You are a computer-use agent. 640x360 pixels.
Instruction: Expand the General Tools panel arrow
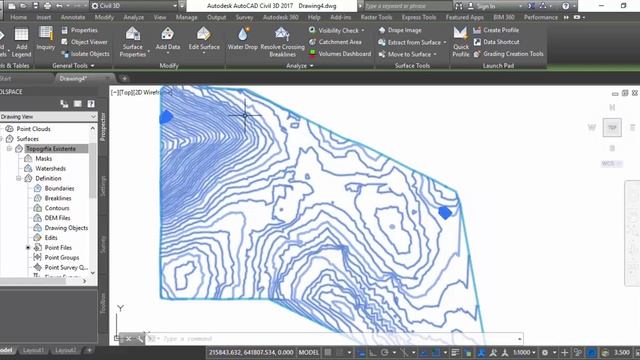pos(93,66)
